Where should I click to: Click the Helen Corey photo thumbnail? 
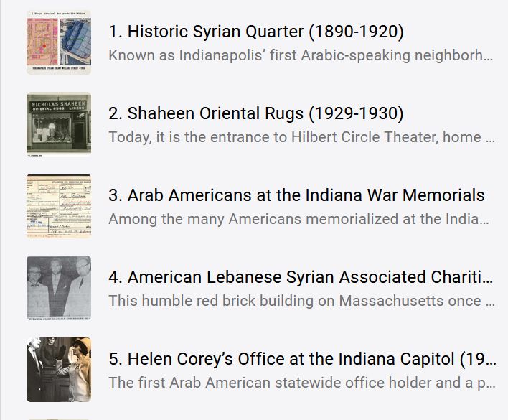[x=59, y=369]
